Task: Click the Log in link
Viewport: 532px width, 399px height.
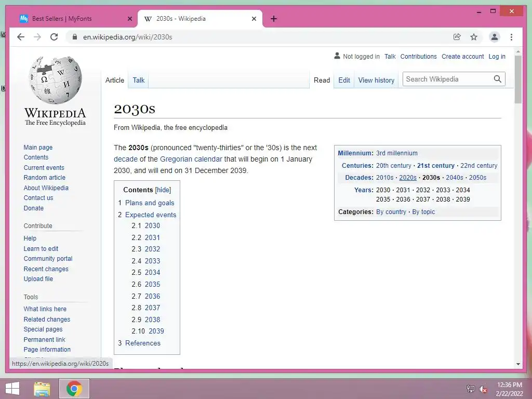Action: [x=497, y=56]
